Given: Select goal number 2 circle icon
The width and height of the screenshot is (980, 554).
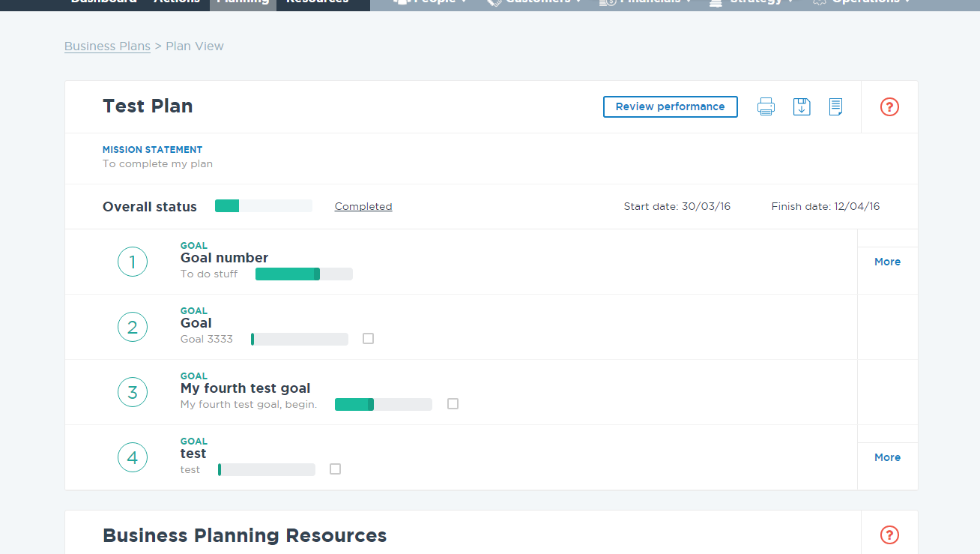Looking at the screenshot, I should tap(133, 327).
